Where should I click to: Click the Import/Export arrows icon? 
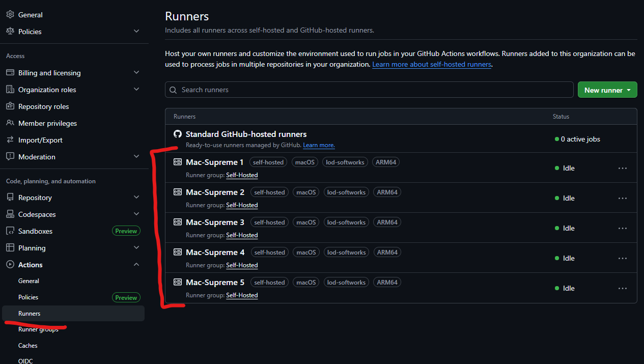coord(10,140)
